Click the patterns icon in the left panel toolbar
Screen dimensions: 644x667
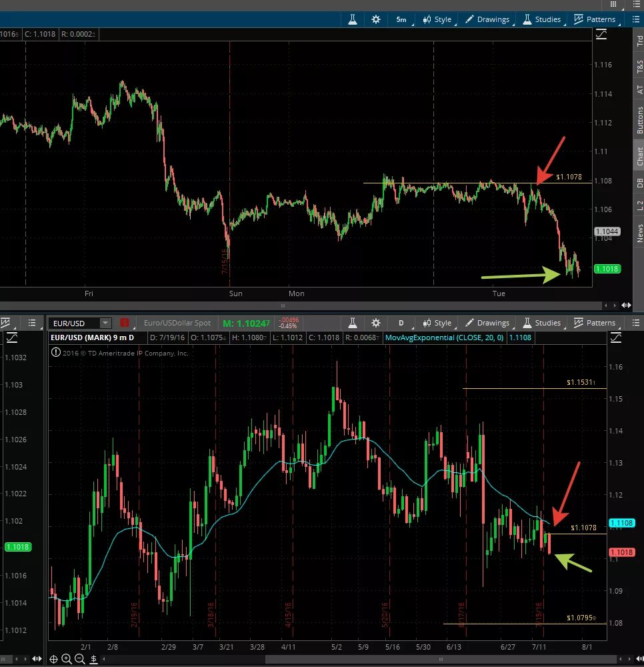tap(6, 323)
